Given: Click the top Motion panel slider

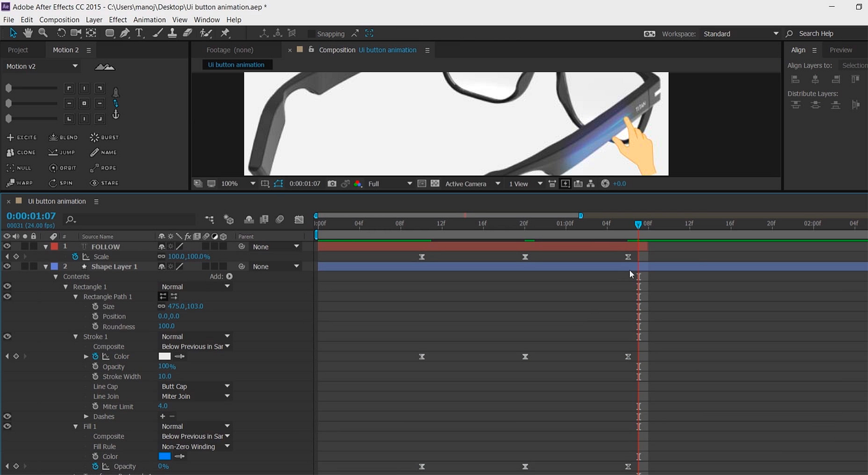Looking at the screenshot, I should coord(31,88).
